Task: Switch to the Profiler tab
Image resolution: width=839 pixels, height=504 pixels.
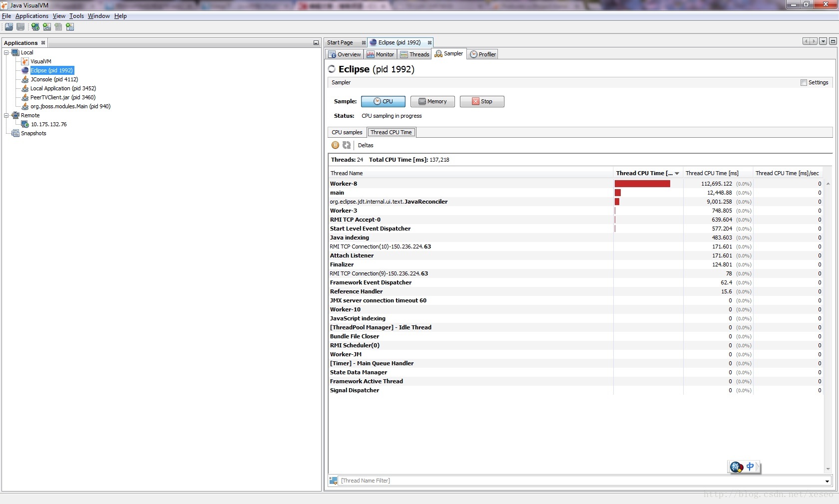Action: point(483,54)
